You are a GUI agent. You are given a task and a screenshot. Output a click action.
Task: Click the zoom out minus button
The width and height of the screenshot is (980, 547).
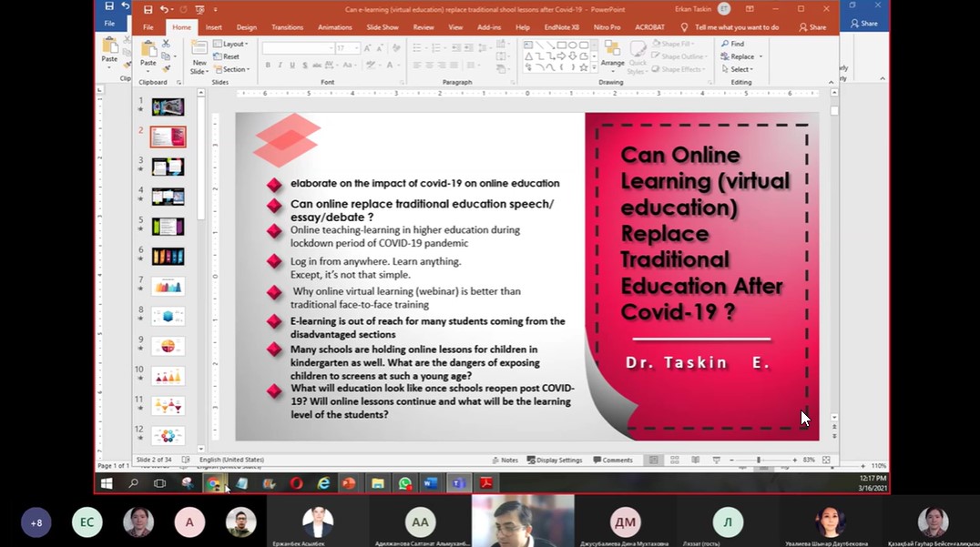point(732,461)
